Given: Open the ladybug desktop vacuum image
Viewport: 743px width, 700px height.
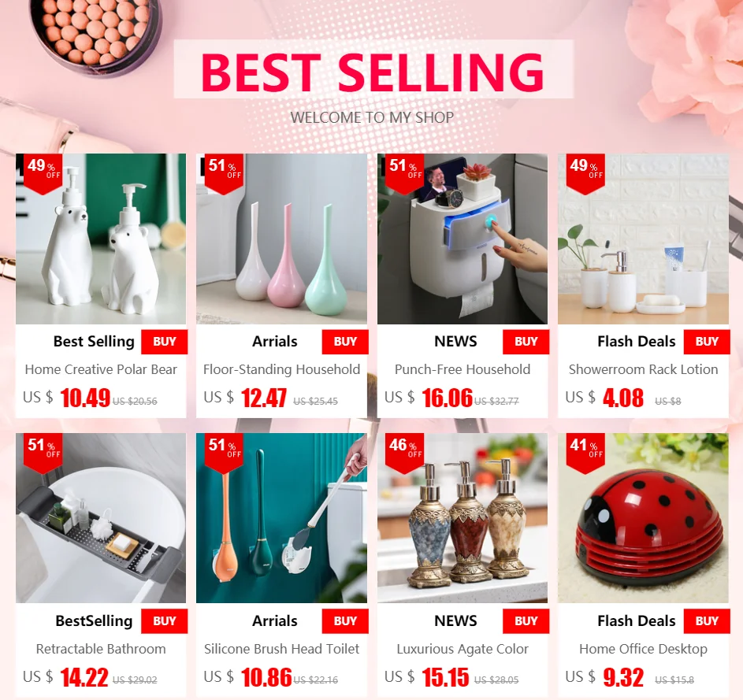Looking at the screenshot, I should (x=643, y=518).
